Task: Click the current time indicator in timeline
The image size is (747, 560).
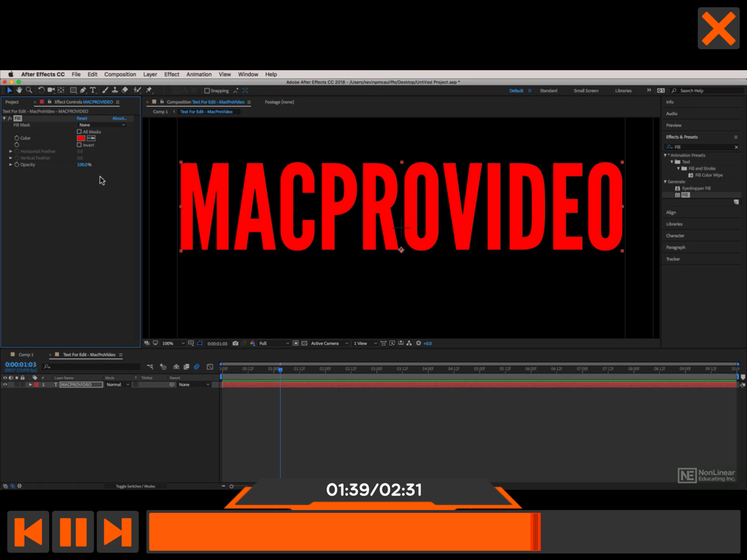Action: tap(281, 370)
